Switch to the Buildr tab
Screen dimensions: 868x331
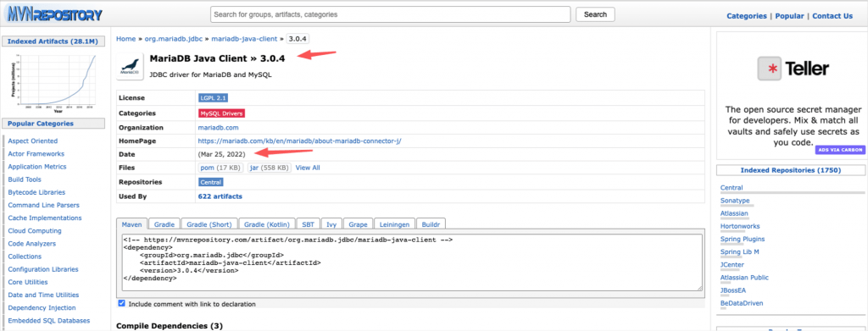(x=431, y=224)
